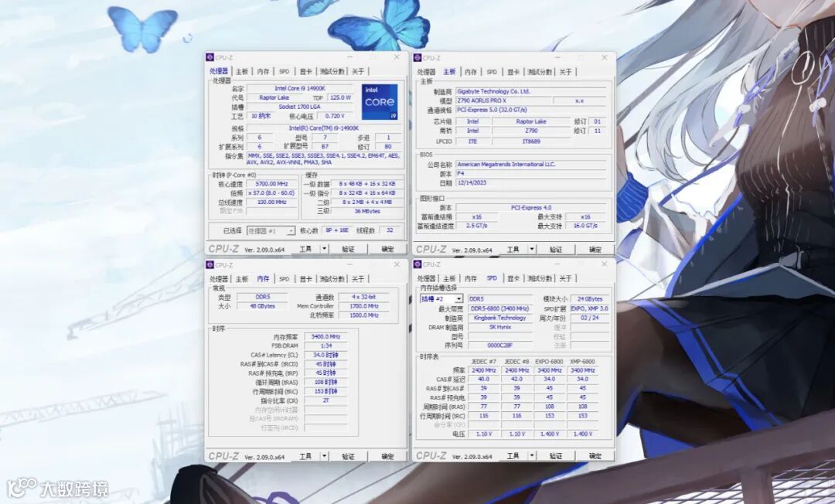
Task: Open 工具 arrow menu in processor window
Action: 324,249
